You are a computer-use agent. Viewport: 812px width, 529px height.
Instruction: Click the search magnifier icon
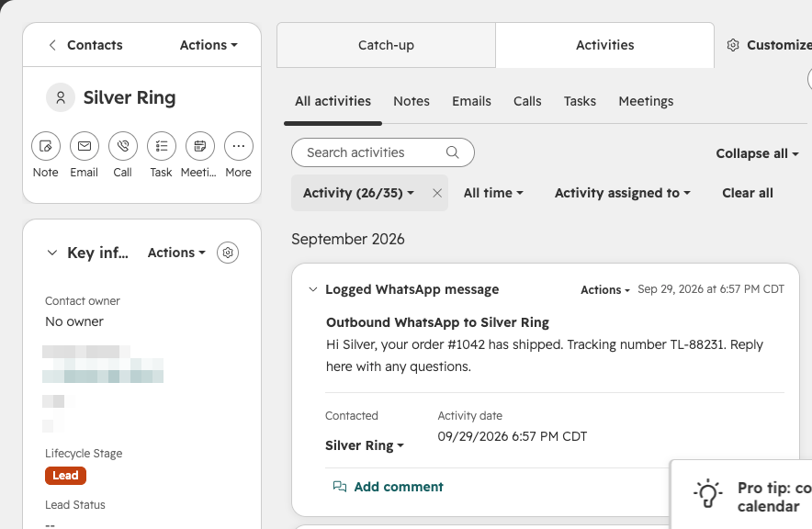[452, 152]
